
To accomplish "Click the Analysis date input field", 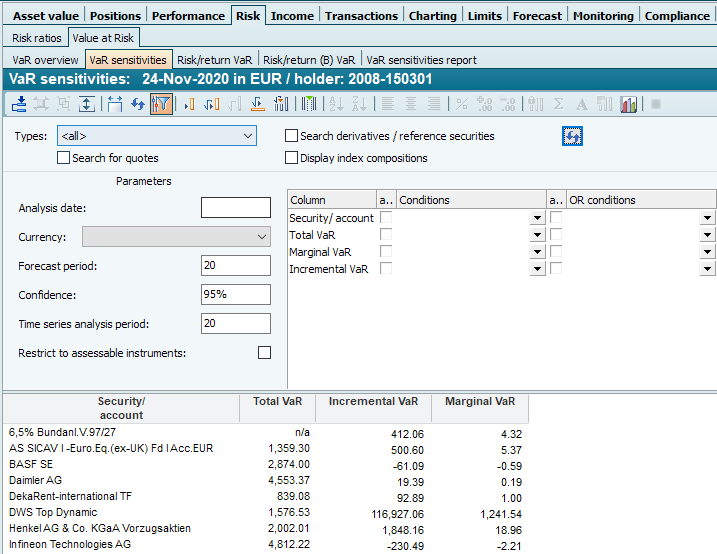I will [x=235, y=208].
